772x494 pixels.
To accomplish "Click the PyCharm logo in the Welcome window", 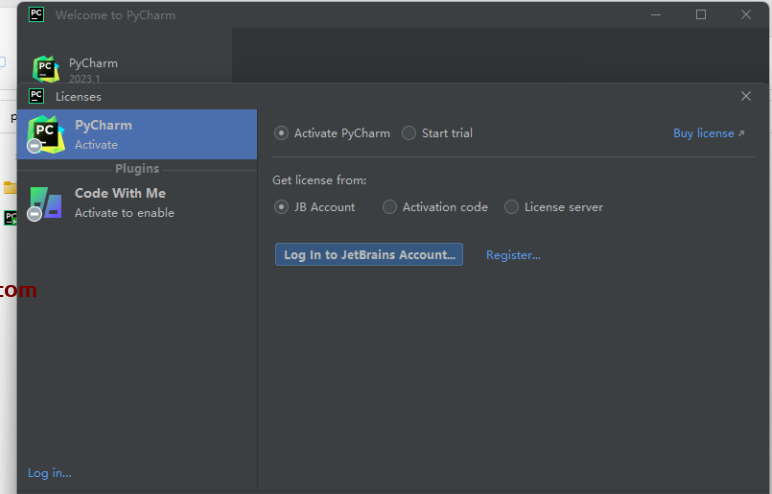I will coord(45,69).
